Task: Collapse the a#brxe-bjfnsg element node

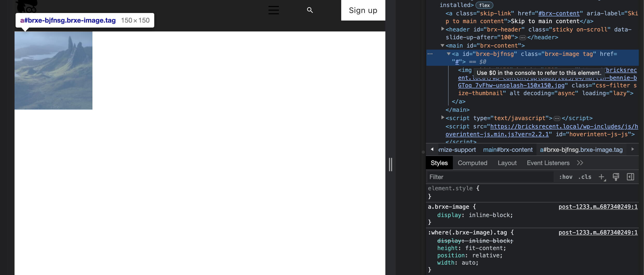Action: tap(448, 54)
